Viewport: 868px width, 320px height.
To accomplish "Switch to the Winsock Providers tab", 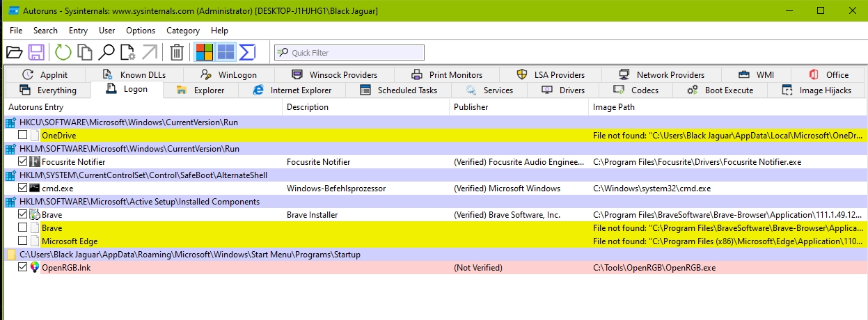I will coord(334,74).
